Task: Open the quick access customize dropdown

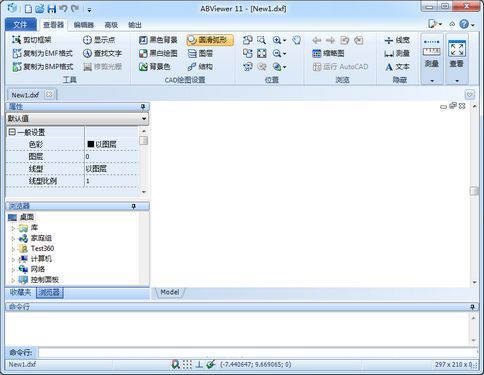Action: (89, 10)
